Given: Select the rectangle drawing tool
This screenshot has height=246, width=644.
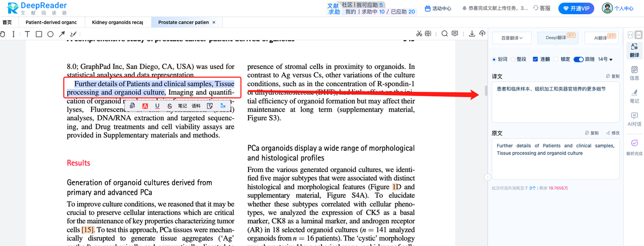Looking at the screenshot, I should point(38,34).
